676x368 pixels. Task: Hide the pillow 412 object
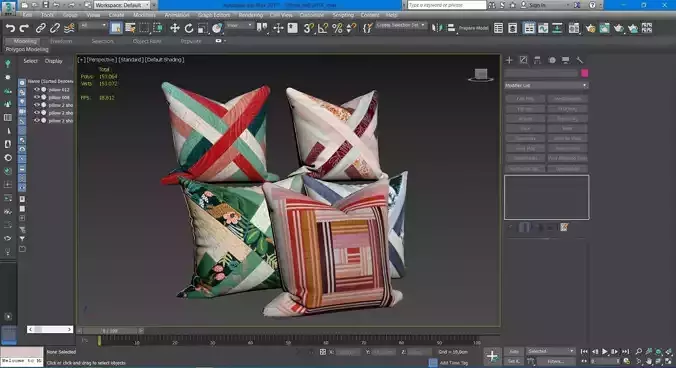(37, 90)
